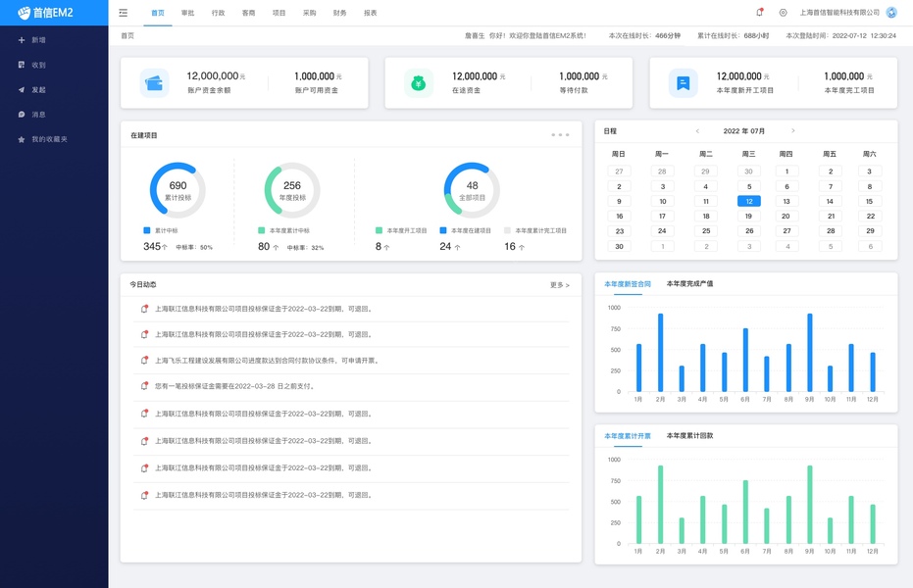Switch to 本年度累计回款 tab
The width and height of the screenshot is (913, 588).
(689, 436)
